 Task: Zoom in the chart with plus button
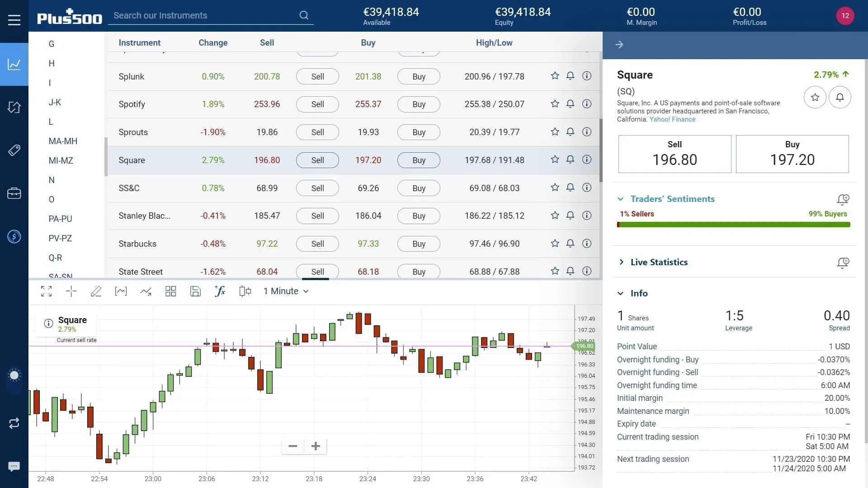click(316, 446)
